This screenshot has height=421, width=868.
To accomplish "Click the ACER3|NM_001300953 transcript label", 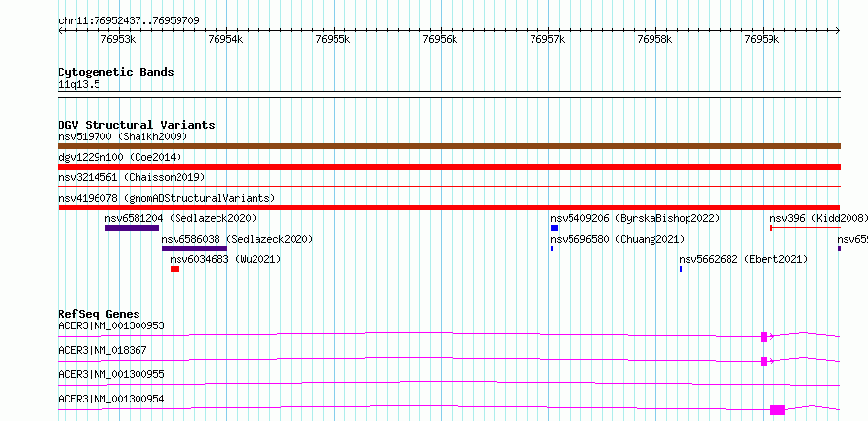I will click(x=112, y=325).
